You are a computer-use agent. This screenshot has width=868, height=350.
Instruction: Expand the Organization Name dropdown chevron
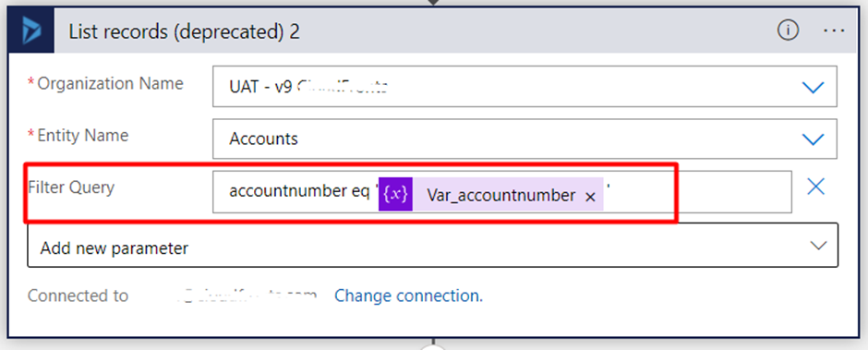point(814,87)
